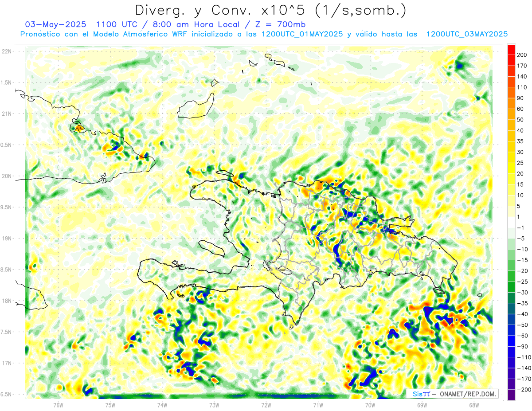Click the '21N' latitude label

[x=7, y=114]
